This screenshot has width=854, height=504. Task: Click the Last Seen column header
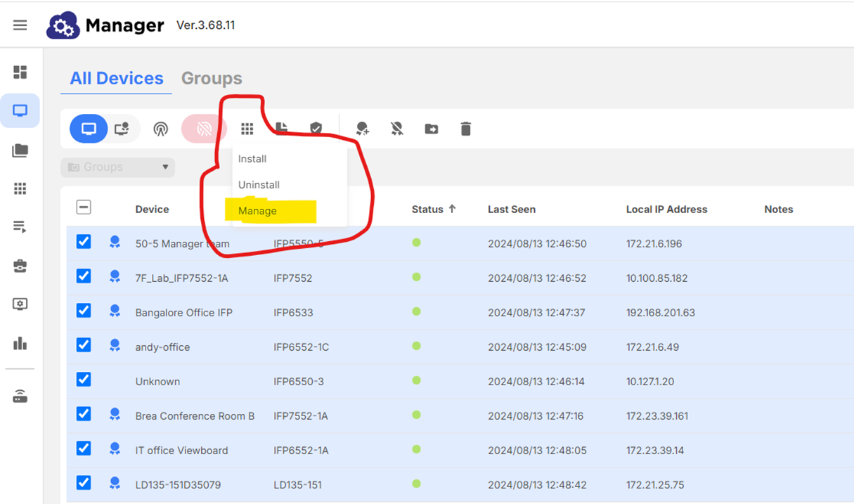click(x=512, y=209)
